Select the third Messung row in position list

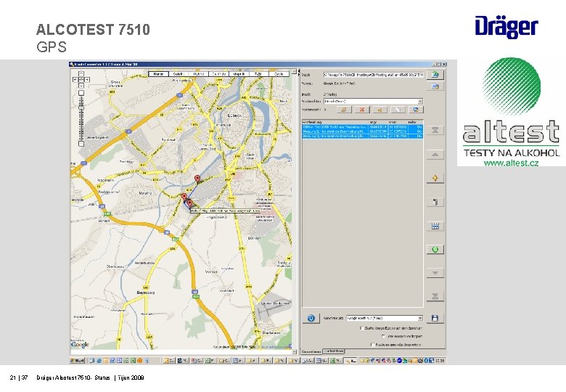[x=362, y=136]
